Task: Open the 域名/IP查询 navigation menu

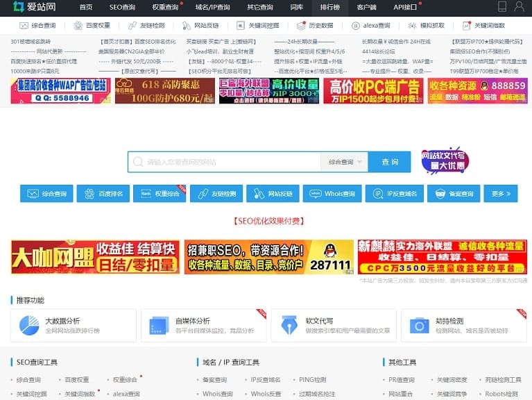Action: click(x=213, y=7)
